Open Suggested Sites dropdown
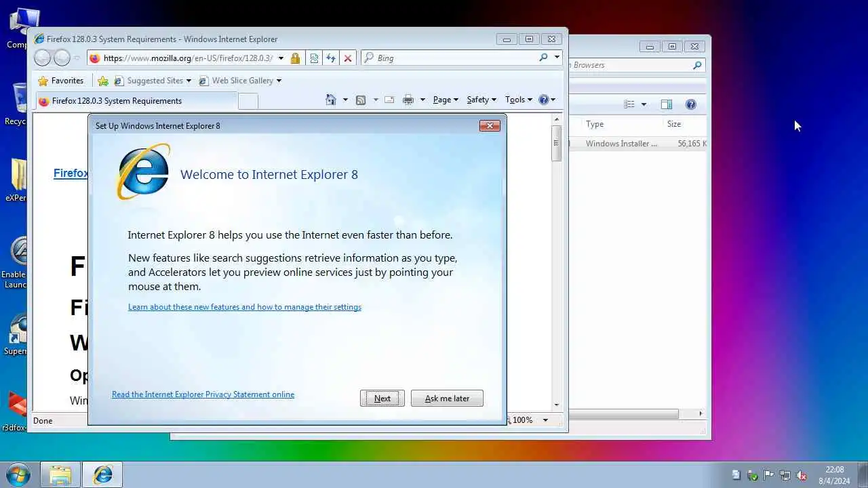The image size is (868, 488). tap(153, 81)
